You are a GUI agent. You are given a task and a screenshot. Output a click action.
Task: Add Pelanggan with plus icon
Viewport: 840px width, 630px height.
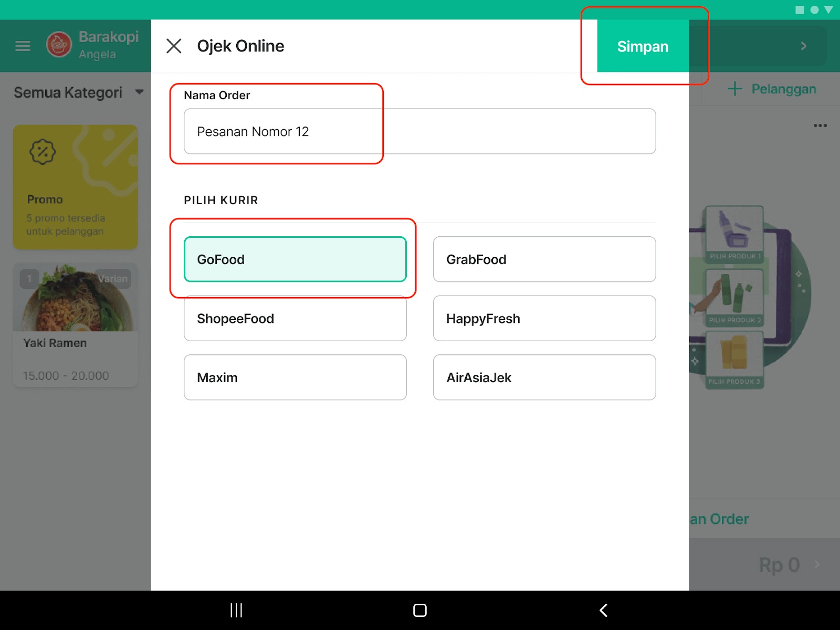[772, 89]
